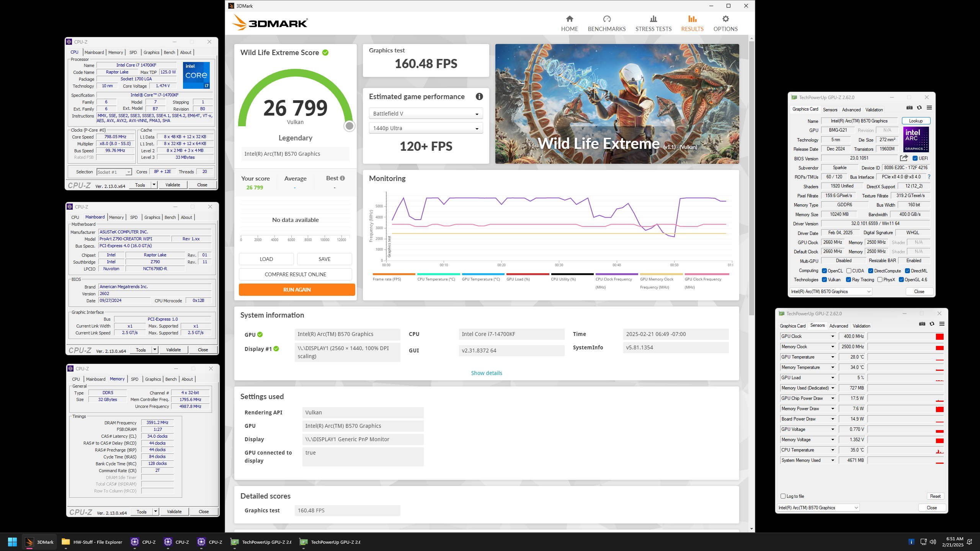The width and height of the screenshot is (980, 551).
Task: Click the refresh icon in GPU-Z Graphics Card window
Action: tap(919, 108)
